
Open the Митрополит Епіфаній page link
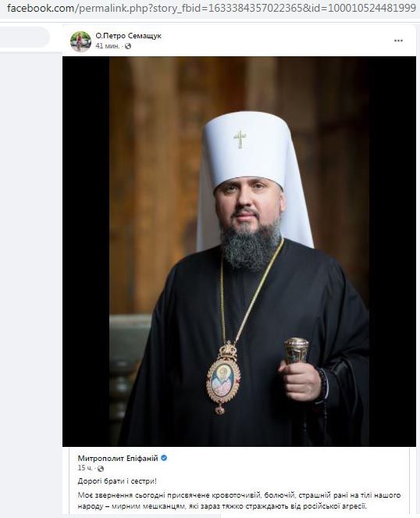[118, 458]
